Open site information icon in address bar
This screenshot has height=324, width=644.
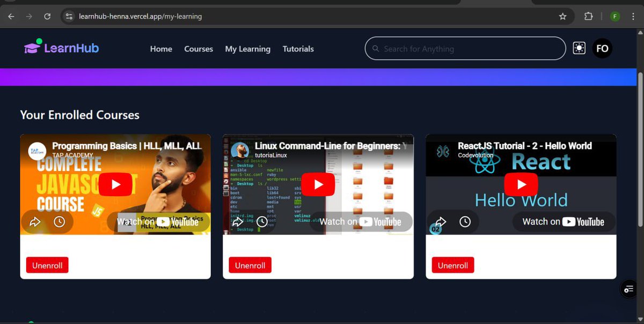point(69,17)
